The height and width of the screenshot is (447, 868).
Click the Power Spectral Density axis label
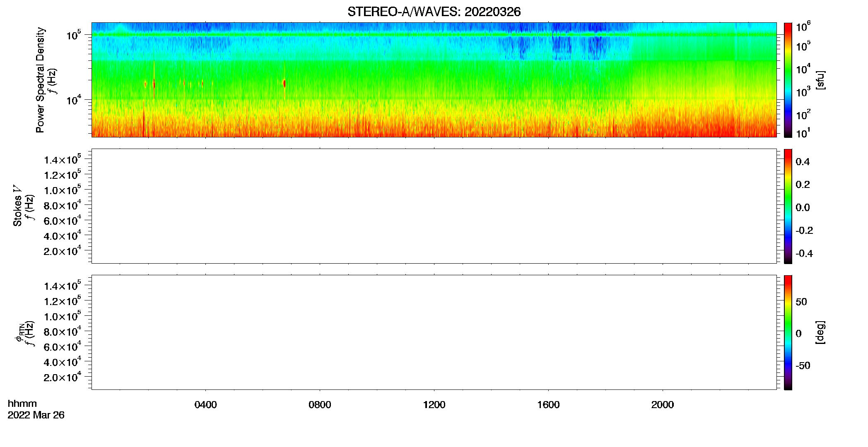[x=40, y=80]
